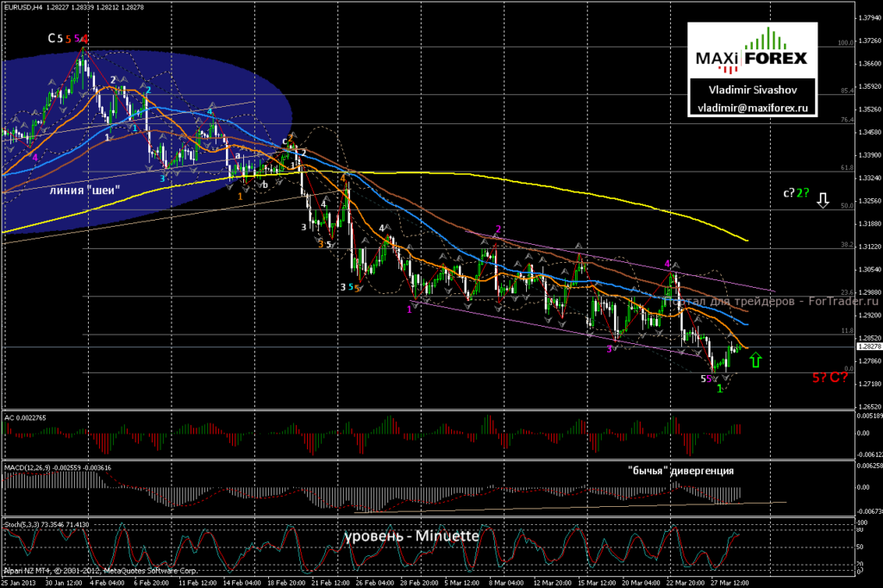
Task: Select the 61.8 Fibonacci level label
Action: pos(847,168)
